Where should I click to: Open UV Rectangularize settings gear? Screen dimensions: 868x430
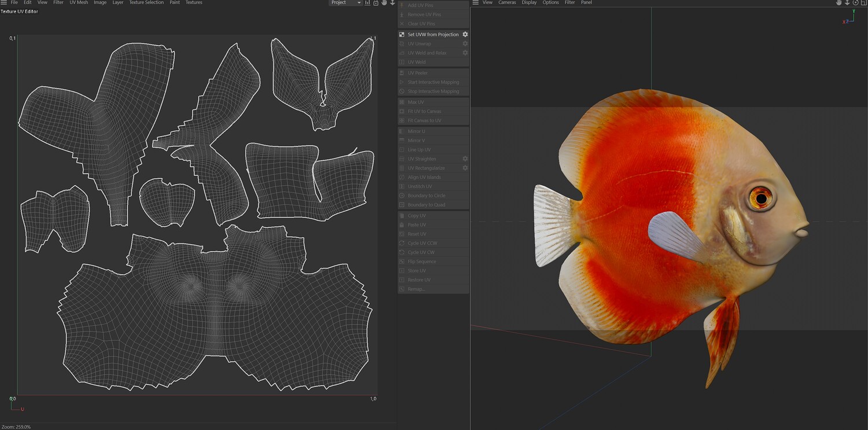pyautogui.click(x=465, y=168)
